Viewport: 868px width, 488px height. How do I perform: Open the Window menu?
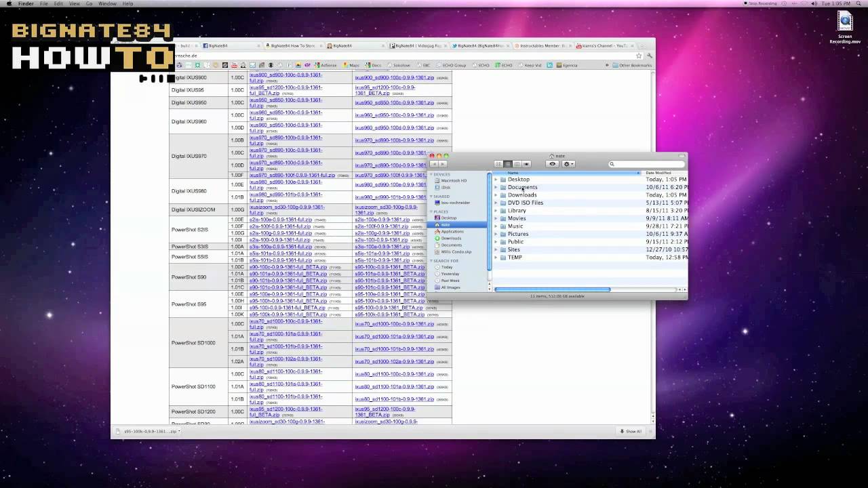(107, 3)
